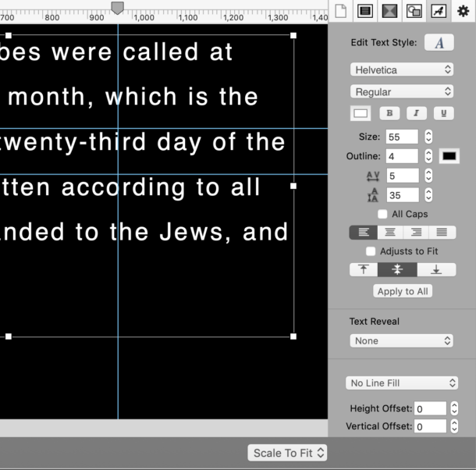Enable the Adjusts to Fit checkbox
Image resolution: width=476 pixels, height=470 pixels.
(371, 251)
